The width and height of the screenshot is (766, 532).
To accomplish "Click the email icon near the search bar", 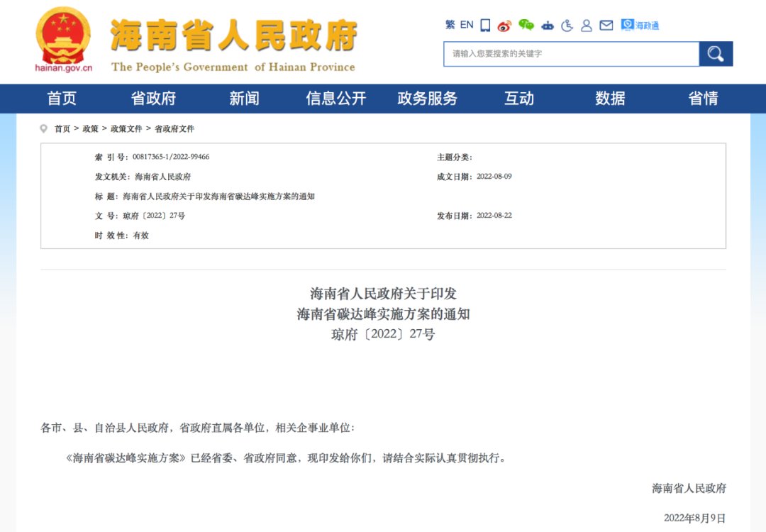I will [x=606, y=25].
